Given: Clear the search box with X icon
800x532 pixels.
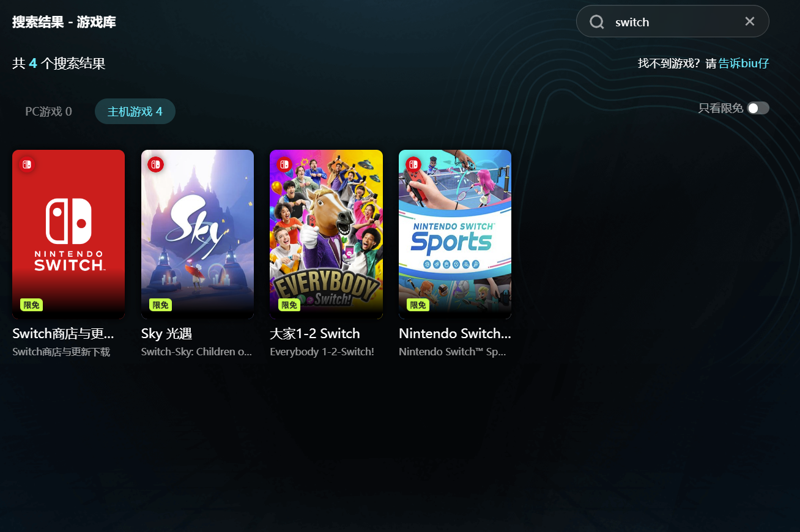Looking at the screenshot, I should click(750, 21).
